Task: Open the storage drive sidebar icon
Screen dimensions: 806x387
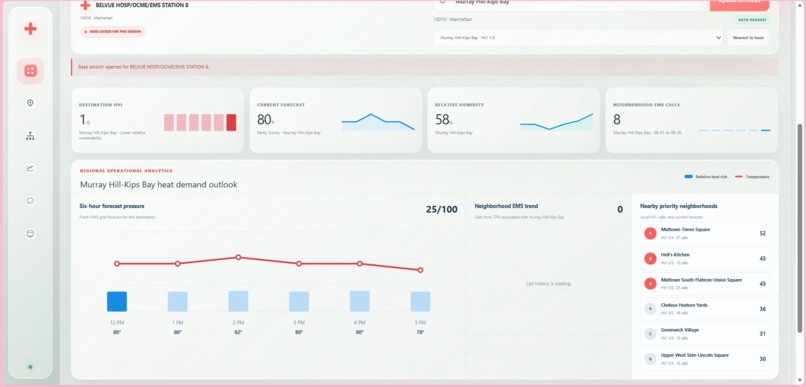Action: point(30,233)
